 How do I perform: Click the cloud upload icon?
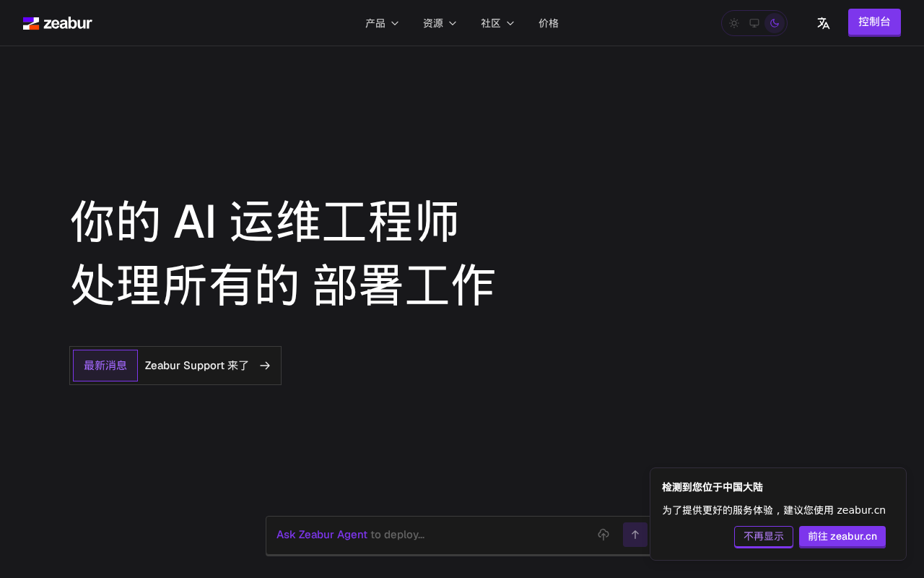pos(603,535)
